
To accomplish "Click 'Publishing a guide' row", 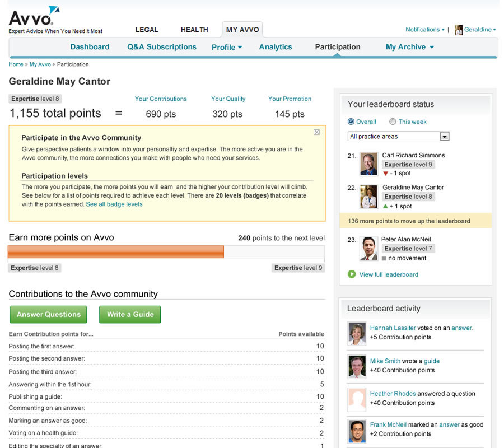I will point(166,396).
